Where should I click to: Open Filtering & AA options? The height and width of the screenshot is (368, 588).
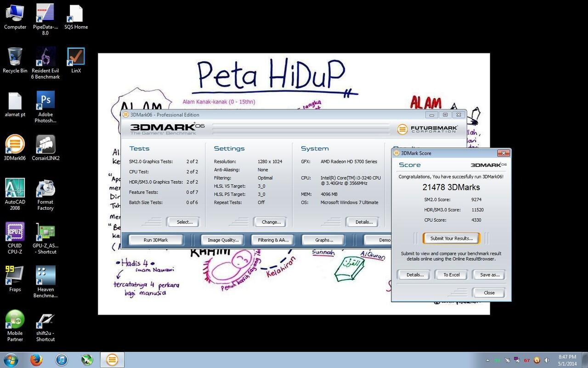pos(273,240)
